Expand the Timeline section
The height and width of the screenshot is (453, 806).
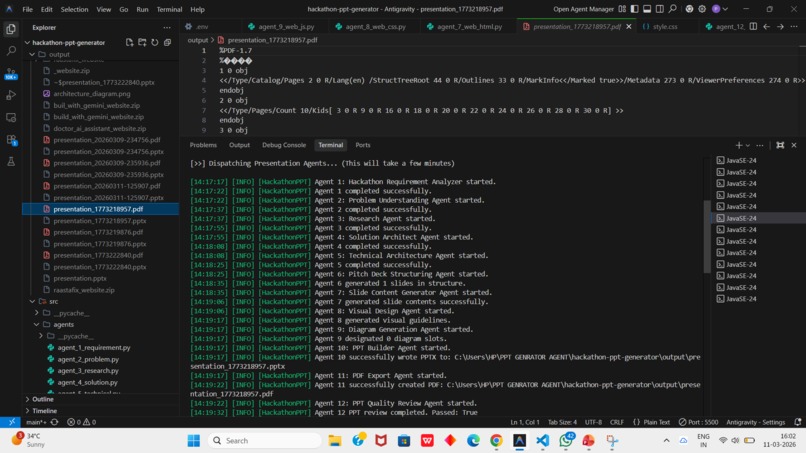(x=45, y=411)
